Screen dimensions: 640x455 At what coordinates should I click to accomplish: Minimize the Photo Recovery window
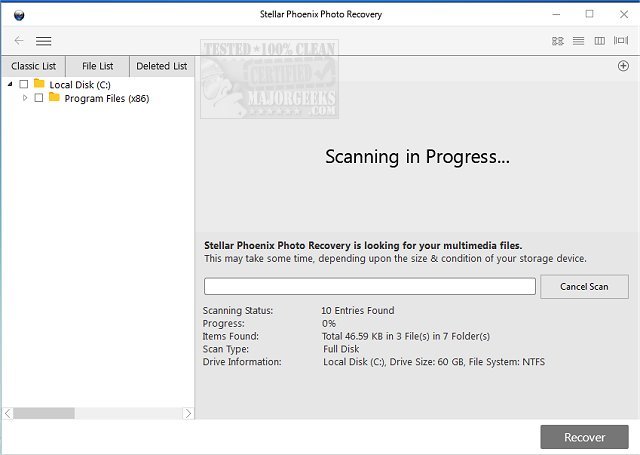click(556, 14)
